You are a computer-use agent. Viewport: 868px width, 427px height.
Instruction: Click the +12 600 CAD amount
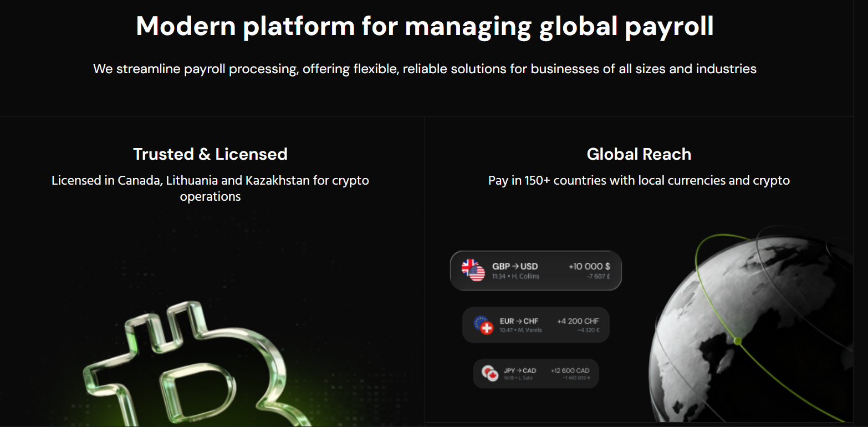(x=570, y=370)
